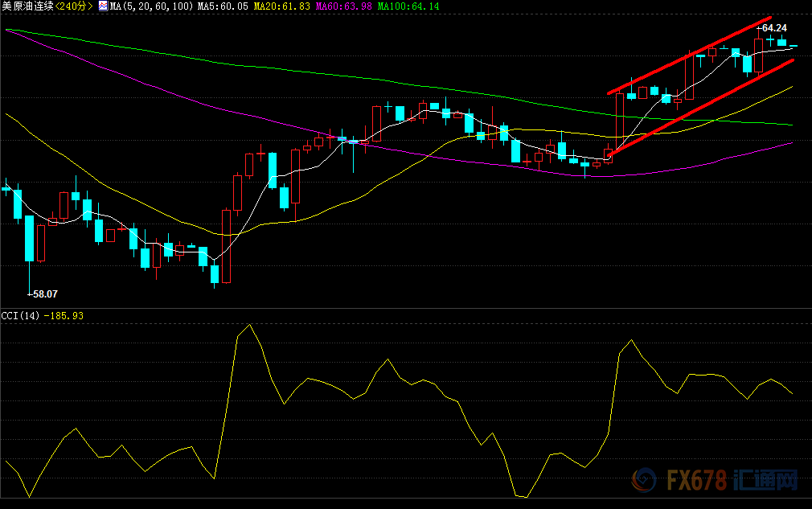Click the MA100:64.14 value
This screenshot has height=509, width=812.
tap(408, 6)
